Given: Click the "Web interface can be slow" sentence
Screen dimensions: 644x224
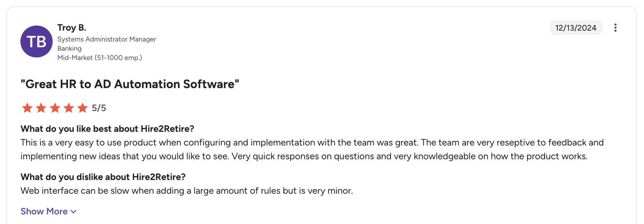Looking at the screenshot, I should (187, 191).
